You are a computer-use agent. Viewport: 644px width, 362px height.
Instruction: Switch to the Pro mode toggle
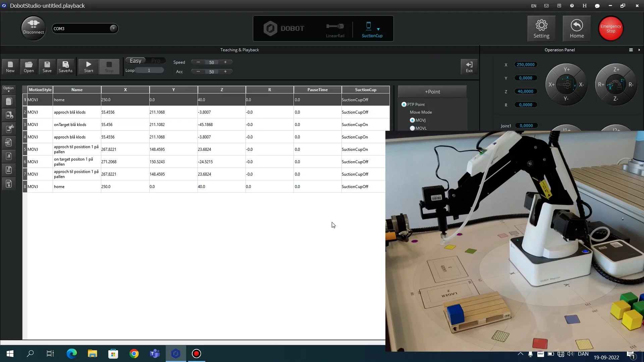[x=156, y=61]
